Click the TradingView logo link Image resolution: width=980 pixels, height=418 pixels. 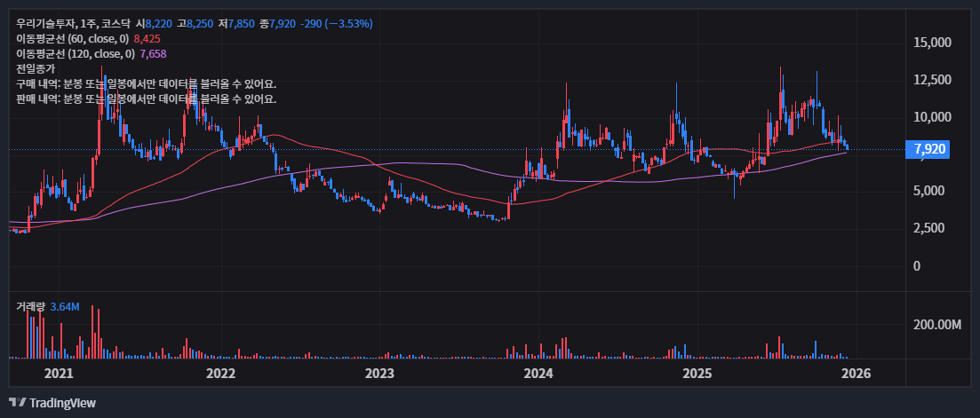52,402
